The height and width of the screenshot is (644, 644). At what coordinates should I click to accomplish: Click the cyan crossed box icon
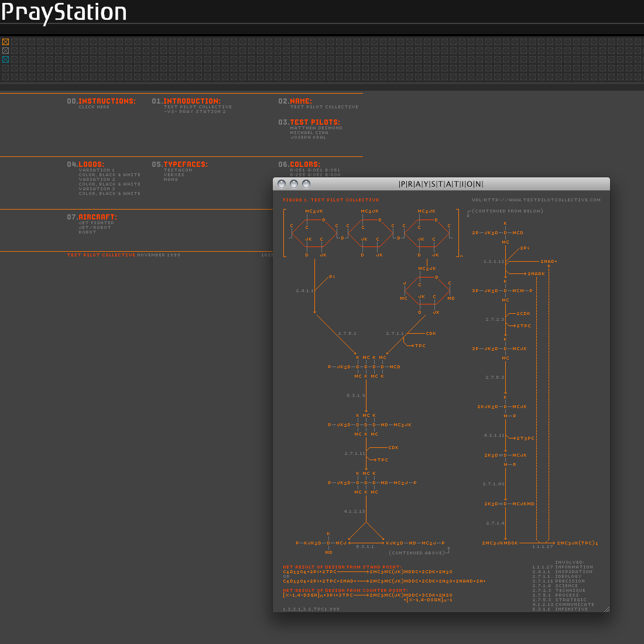coord(6,60)
